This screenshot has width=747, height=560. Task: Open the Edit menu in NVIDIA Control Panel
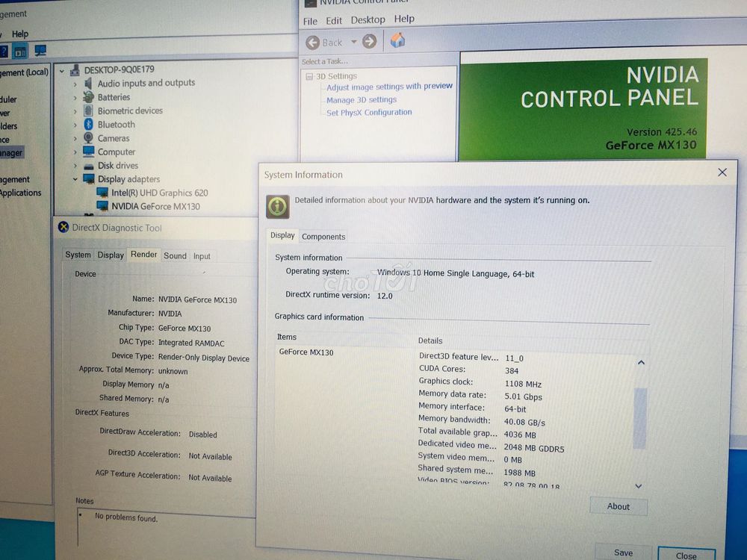[x=333, y=21]
